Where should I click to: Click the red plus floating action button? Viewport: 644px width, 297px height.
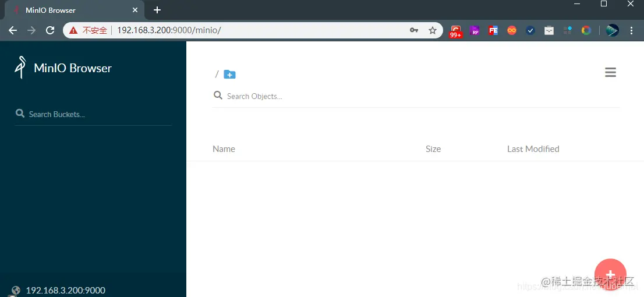click(610, 274)
